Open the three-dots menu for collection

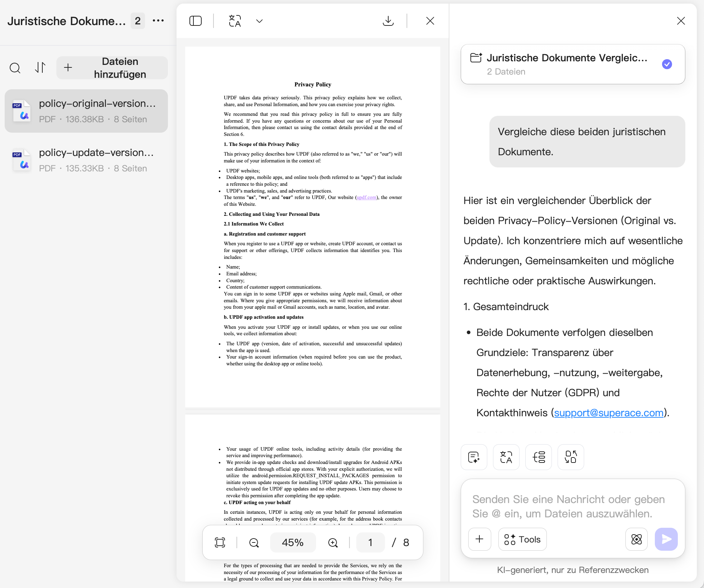tap(158, 21)
